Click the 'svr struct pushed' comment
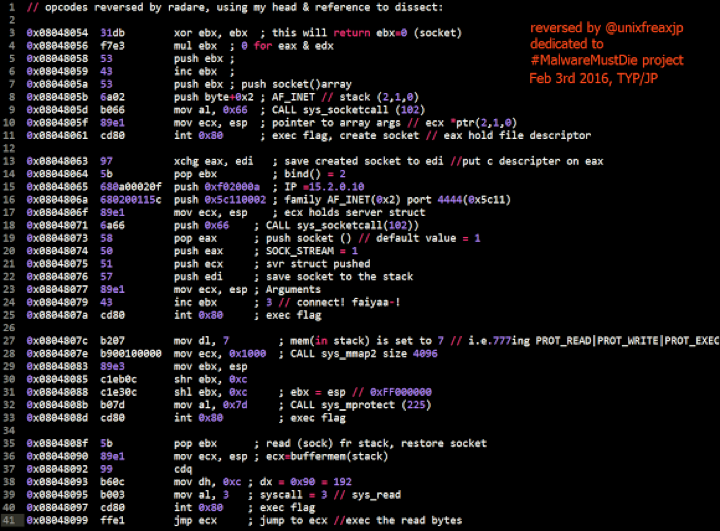 318,264
